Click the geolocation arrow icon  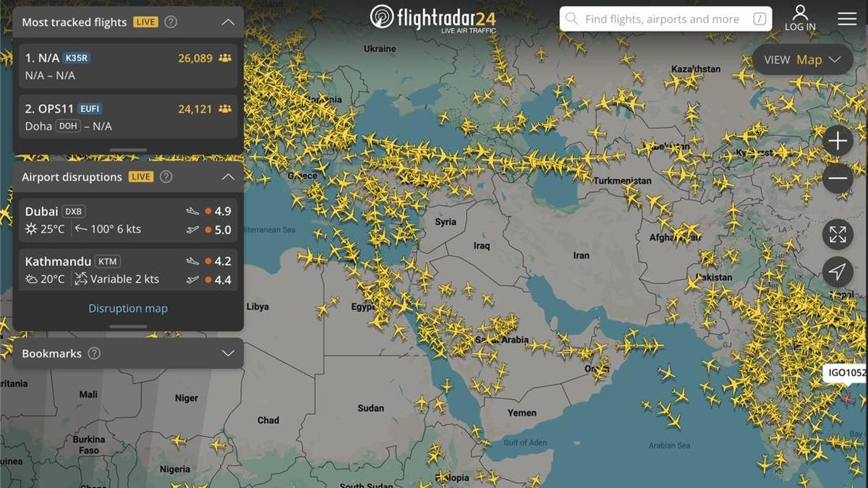(x=837, y=273)
